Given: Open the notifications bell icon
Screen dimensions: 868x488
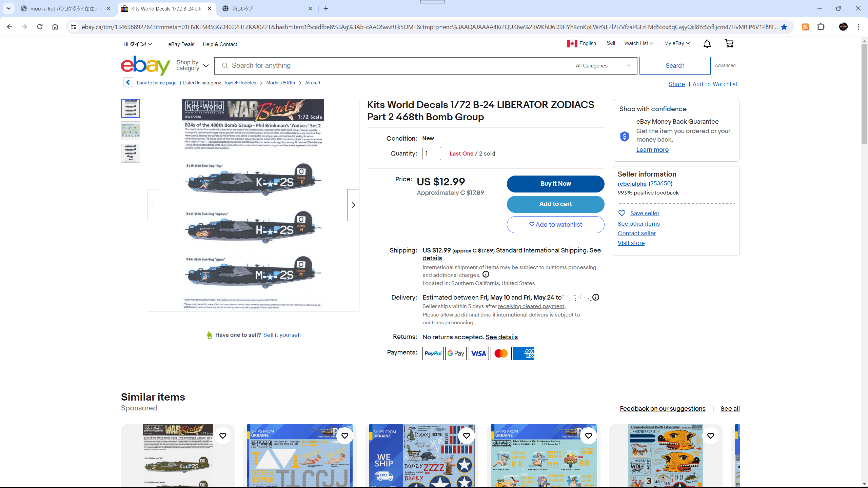Looking at the screenshot, I should [x=707, y=44].
